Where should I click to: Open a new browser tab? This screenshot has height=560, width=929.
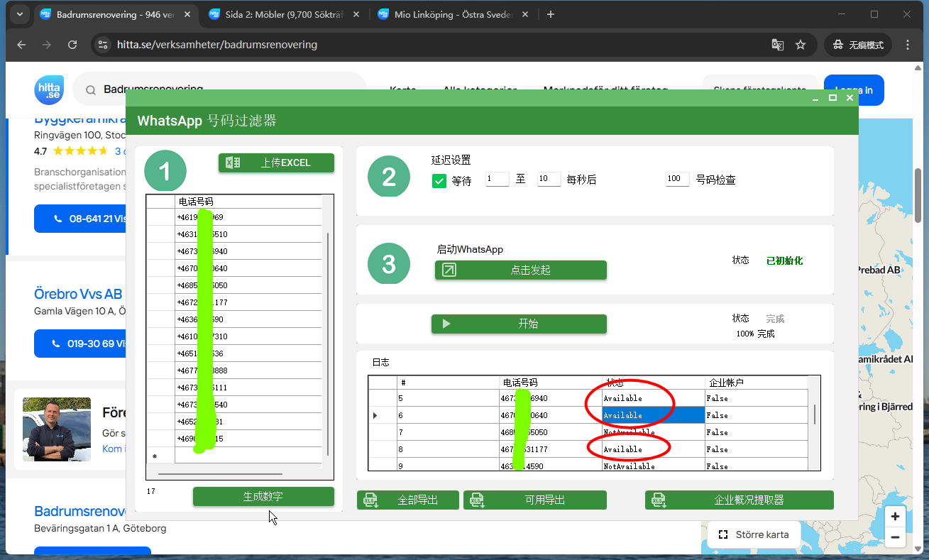pyautogui.click(x=551, y=14)
